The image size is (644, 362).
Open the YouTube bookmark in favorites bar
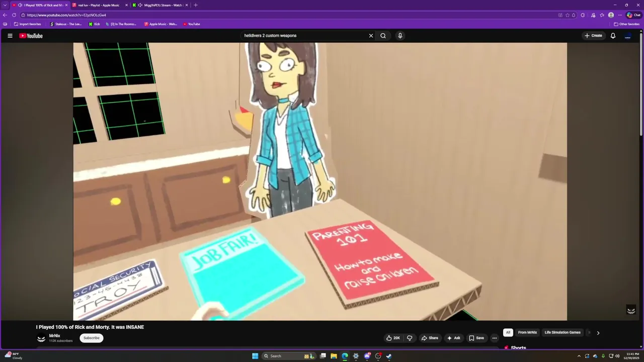click(192, 24)
